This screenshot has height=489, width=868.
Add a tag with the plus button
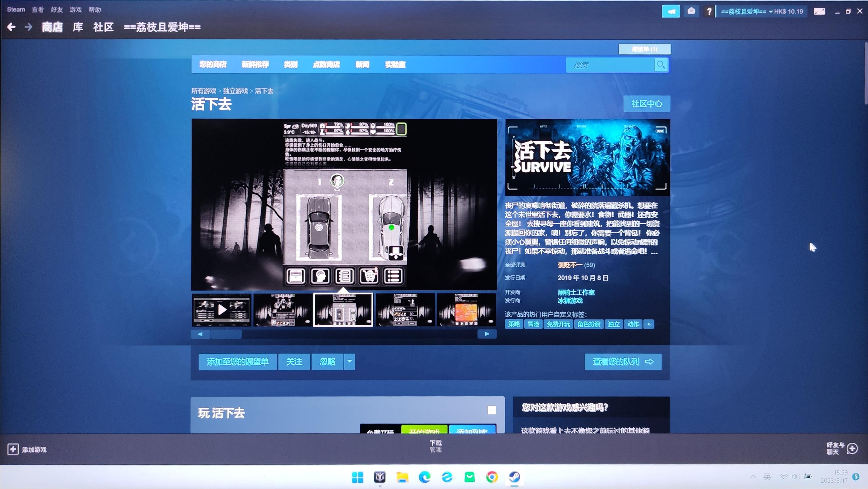[649, 324]
